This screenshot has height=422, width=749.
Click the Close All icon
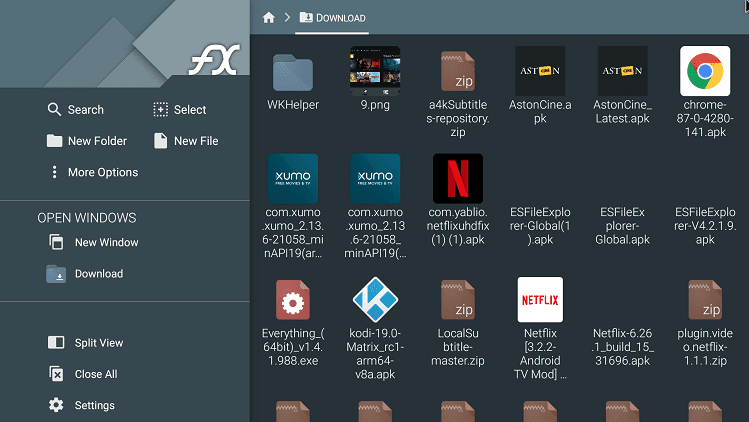pyautogui.click(x=56, y=374)
